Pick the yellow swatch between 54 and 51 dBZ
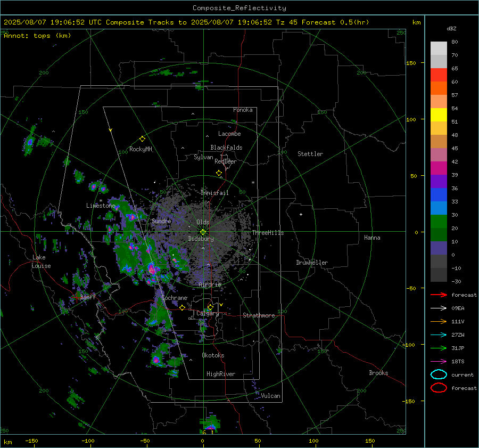479x448 pixels. pos(439,115)
